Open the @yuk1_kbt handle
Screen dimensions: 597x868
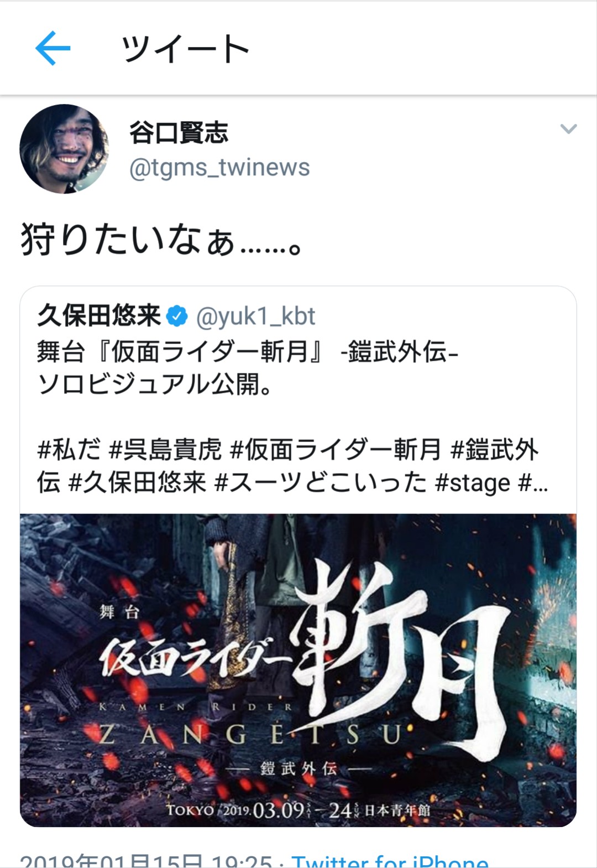point(255,316)
